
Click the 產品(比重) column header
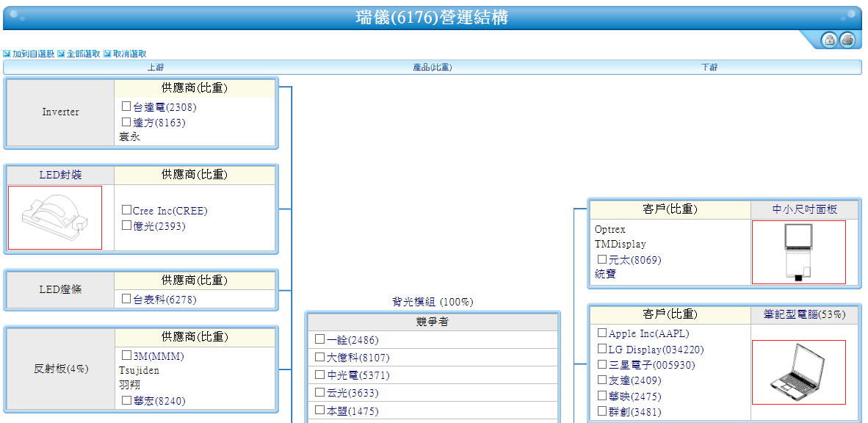coord(433,68)
